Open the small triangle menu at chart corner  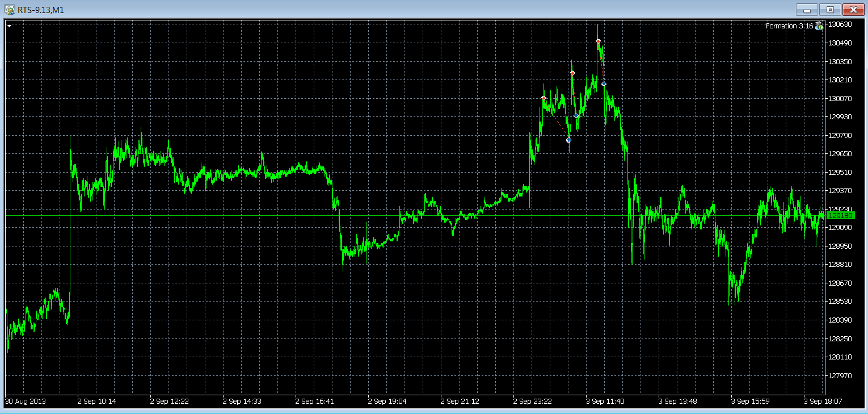point(9,26)
